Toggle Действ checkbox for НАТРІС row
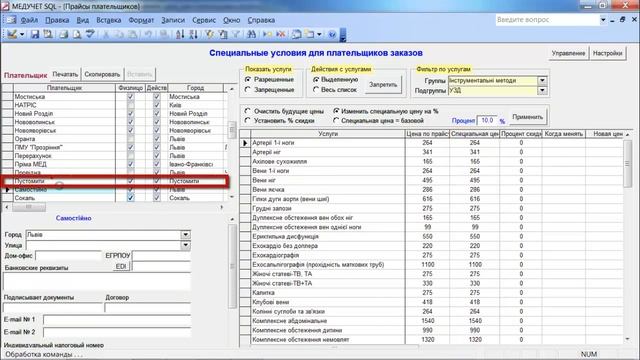Screen dimensions: 640x360 [156, 105]
